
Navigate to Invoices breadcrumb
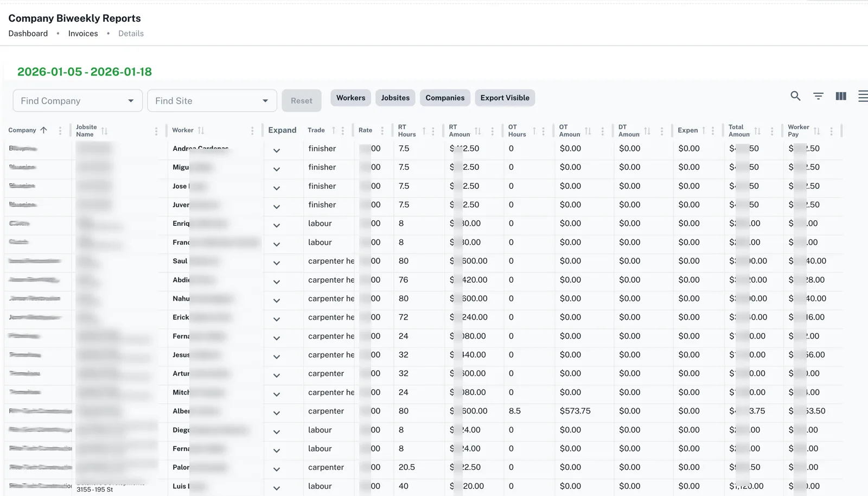pos(83,34)
